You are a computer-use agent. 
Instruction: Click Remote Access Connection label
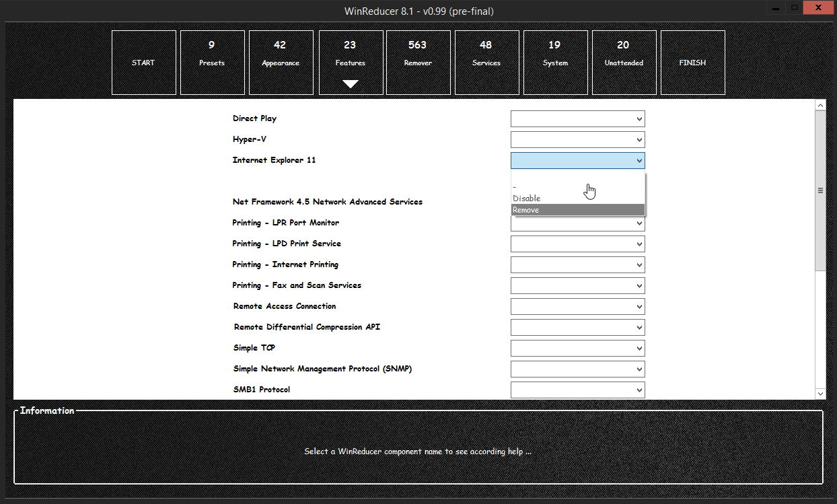tap(285, 306)
